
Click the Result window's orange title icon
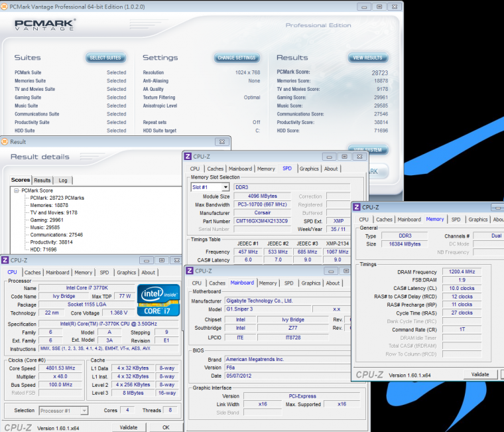click(5, 141)
